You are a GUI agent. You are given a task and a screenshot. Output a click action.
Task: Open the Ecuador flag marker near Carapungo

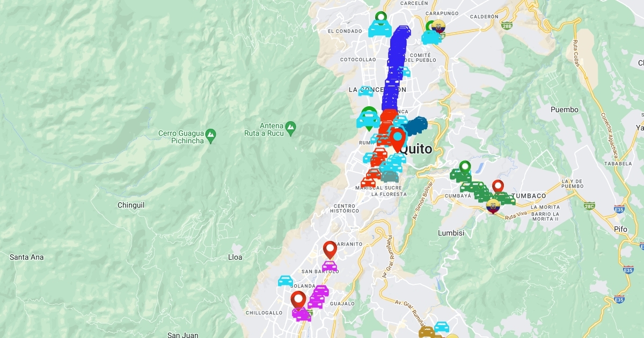(x=438, y=27)
